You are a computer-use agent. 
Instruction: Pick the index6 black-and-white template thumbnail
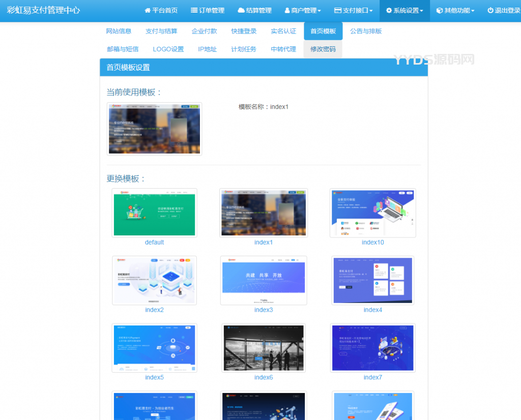click(264, 348)
